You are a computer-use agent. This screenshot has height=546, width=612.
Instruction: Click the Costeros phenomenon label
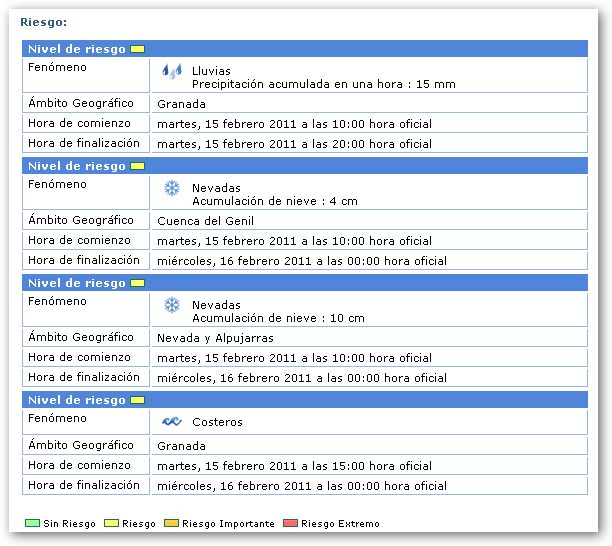(x=217, y=422)
